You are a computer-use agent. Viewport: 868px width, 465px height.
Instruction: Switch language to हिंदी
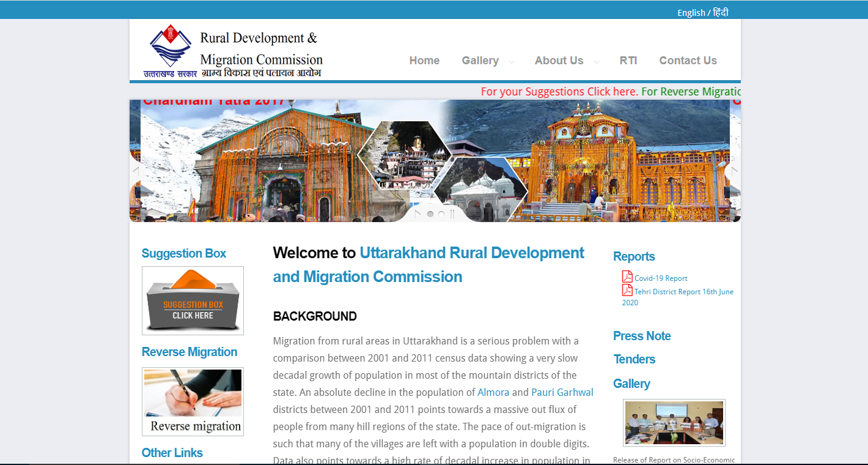pyautogui.click(x=721, y=12)
